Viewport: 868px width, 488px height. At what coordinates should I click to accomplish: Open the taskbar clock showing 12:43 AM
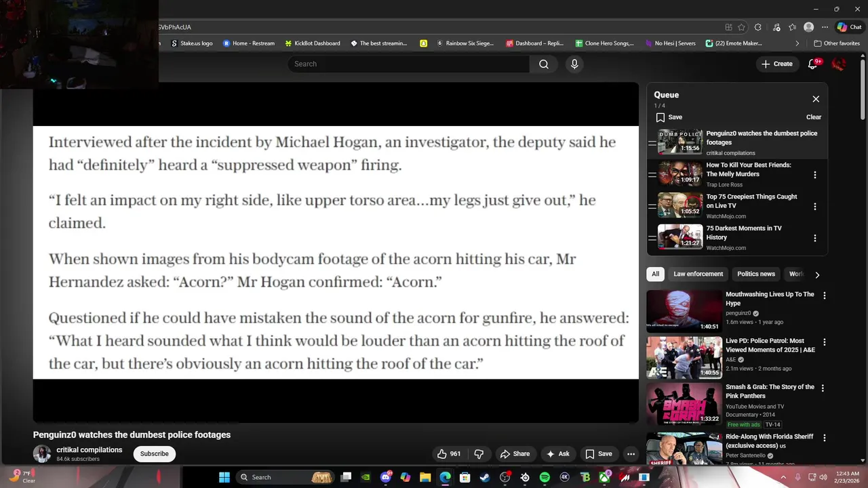(x=848, y=477)
